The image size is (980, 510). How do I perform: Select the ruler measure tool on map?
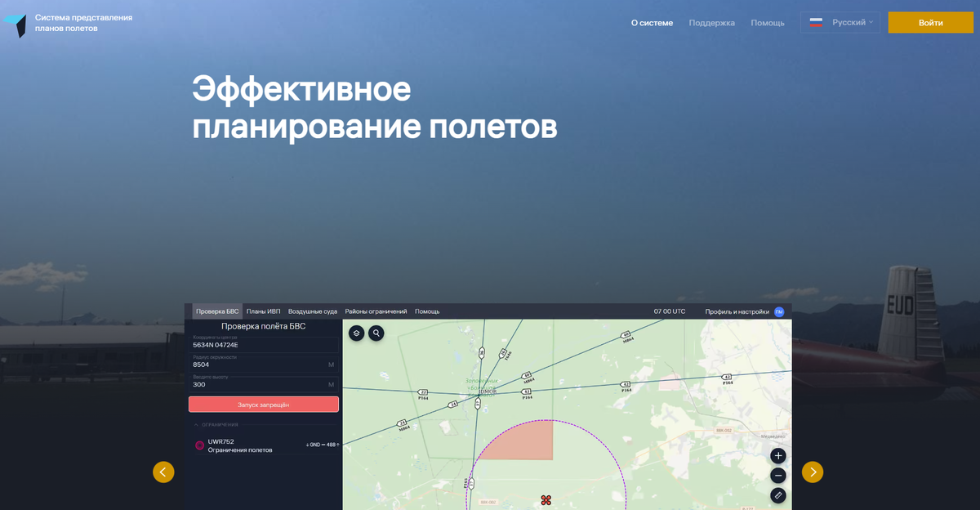pos(778,494)
